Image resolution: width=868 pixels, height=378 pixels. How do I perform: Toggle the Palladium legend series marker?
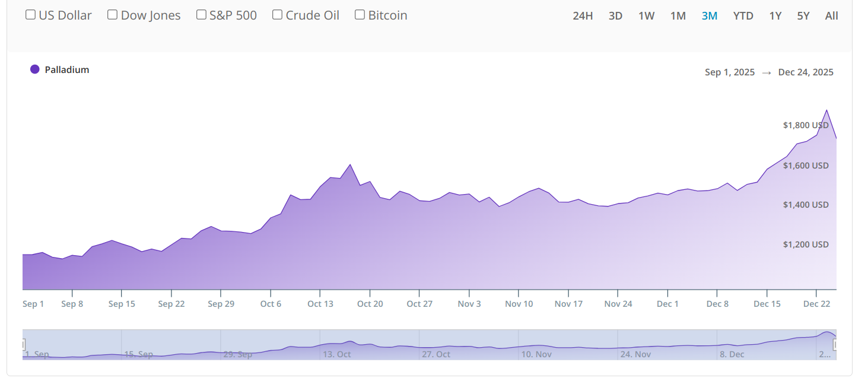[x=35, y=69]
